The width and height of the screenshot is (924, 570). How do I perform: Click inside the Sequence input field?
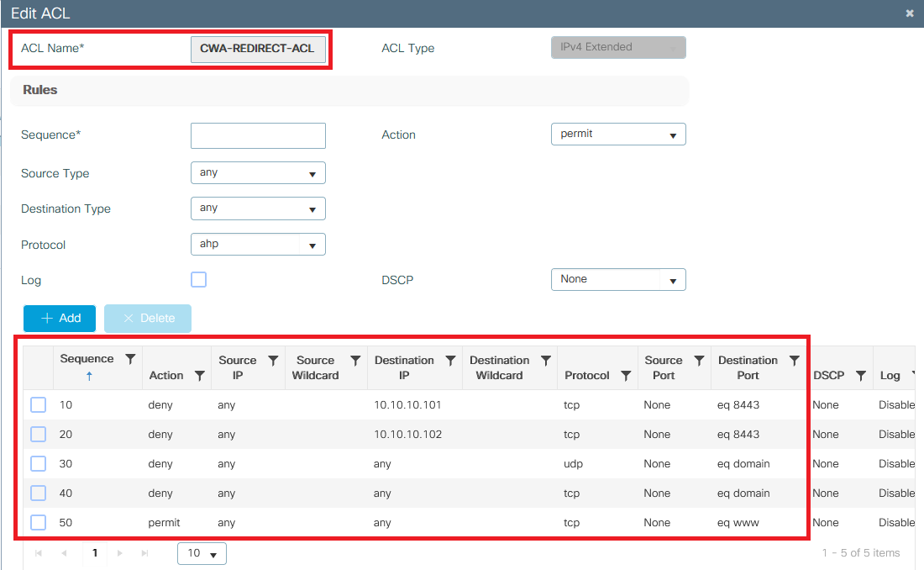pyautogui.click(x=258, y=135)
